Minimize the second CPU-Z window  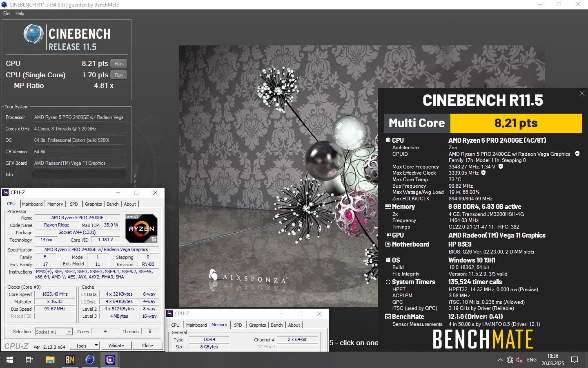282,314
